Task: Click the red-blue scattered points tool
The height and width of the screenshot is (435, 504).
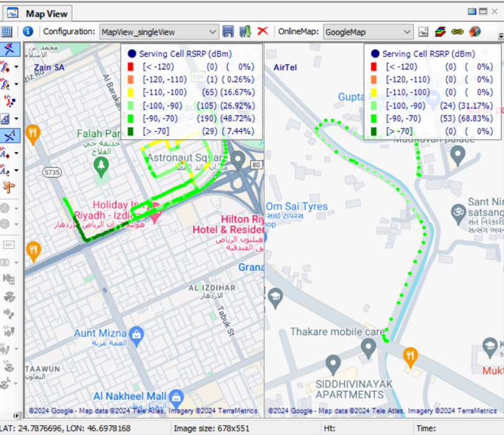Action: [x=9, y=101]
